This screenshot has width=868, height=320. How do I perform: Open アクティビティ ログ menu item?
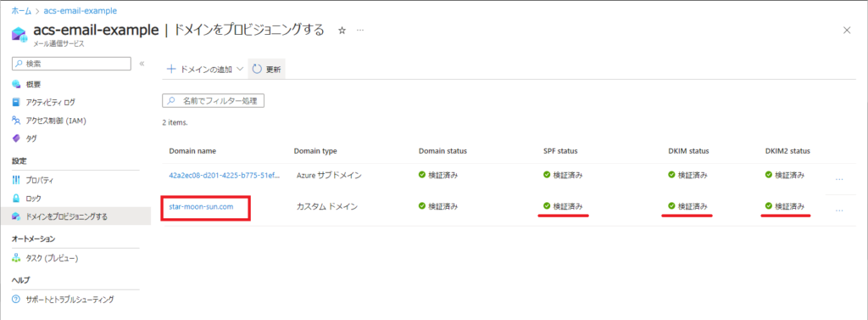50,102
